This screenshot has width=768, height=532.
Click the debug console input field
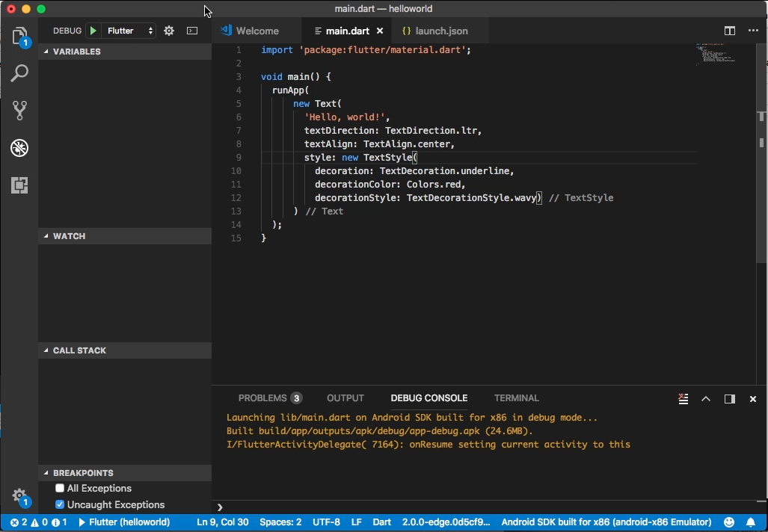(x=490, y=507)
